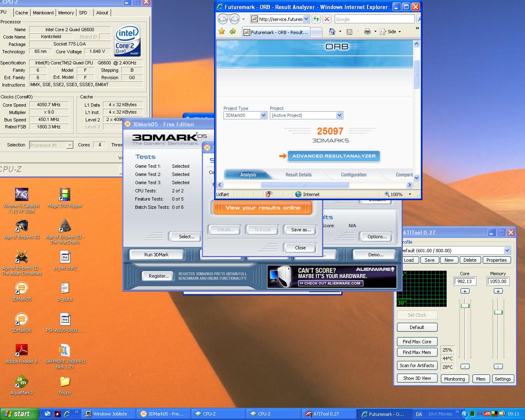Go back in Internet Explorer
The height and width of the screenshot is (420, 525).
223,19
